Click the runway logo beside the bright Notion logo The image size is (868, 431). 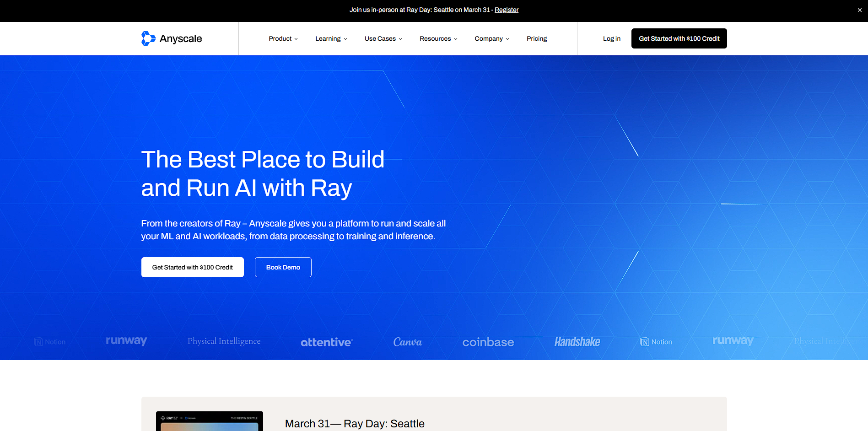(x=733, y=341)
